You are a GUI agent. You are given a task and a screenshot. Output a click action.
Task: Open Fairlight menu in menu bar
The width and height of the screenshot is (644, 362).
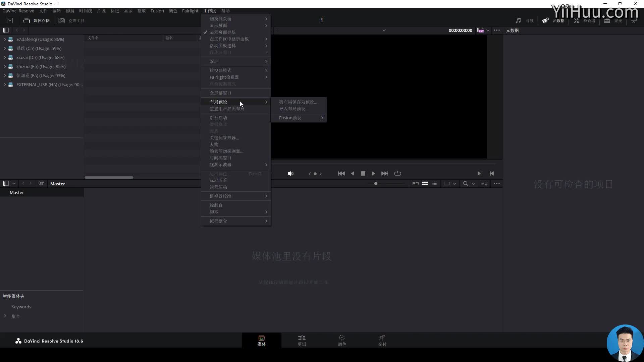click(190, 11)
